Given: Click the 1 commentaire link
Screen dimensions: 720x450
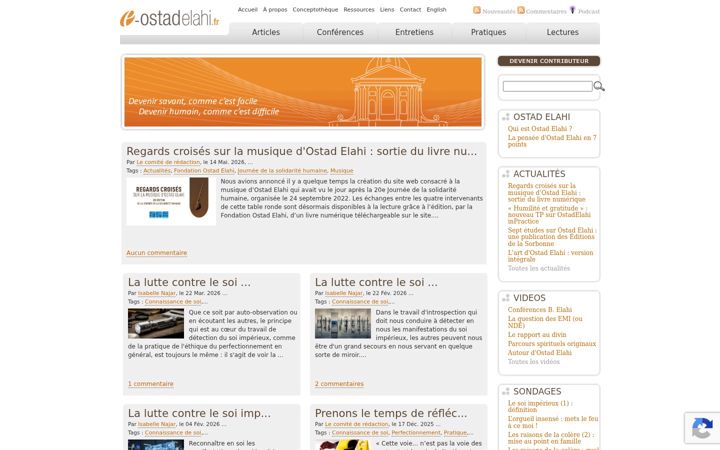Looking at the screenshot, I should 151,383.
